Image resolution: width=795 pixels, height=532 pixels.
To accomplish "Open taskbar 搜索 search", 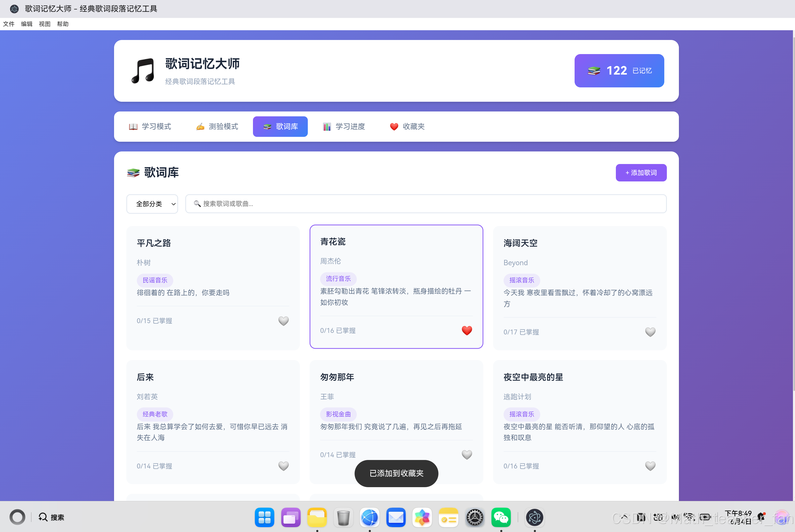I will (51, 517).
